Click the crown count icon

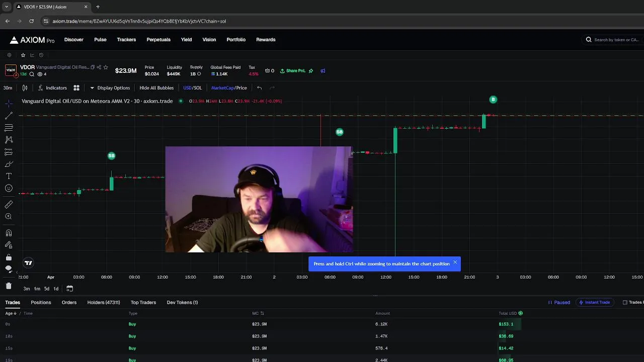[270, 71]
